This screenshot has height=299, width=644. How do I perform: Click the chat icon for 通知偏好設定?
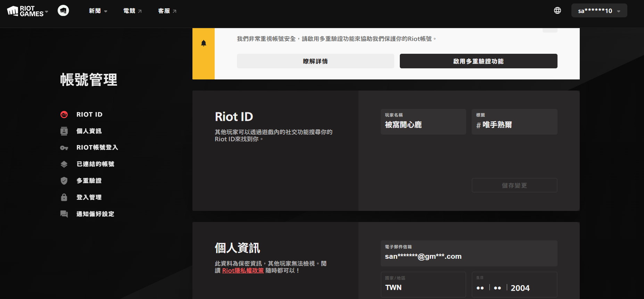click(64, 214)
